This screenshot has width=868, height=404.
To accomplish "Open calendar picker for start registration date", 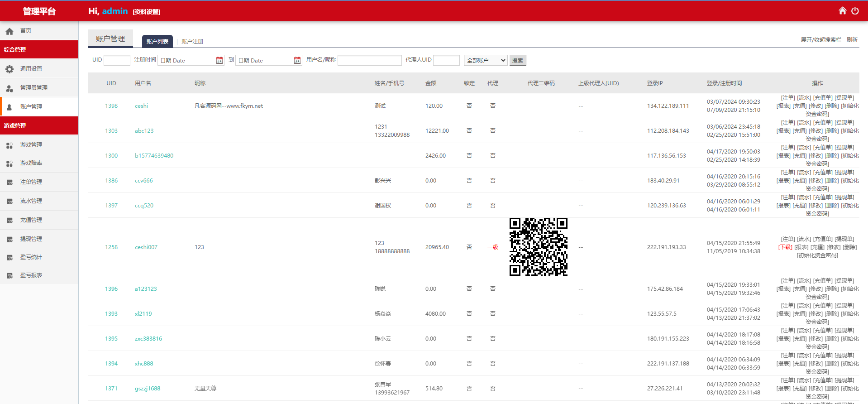I will pyautogui.click(x=219, y=60).
